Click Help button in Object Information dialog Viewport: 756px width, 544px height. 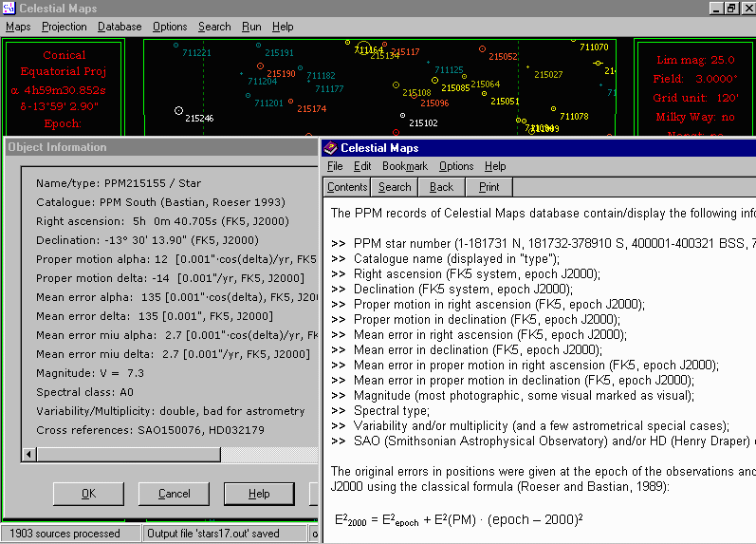[x=259, y=494]
